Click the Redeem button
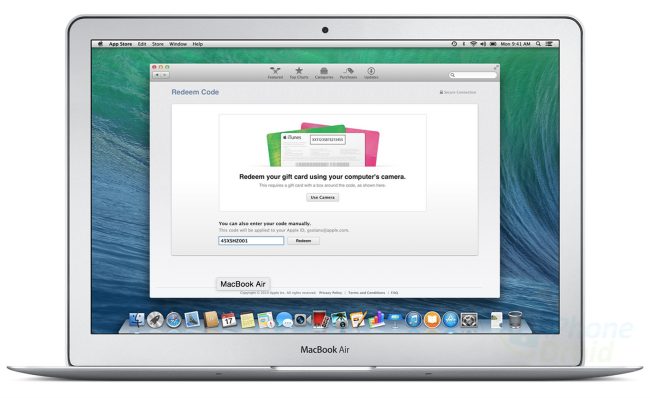The image size is (650, 398). point(303,240)
